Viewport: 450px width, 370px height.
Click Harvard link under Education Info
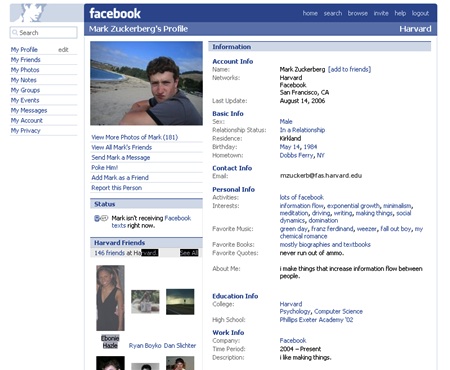click(x=291, y=304)
